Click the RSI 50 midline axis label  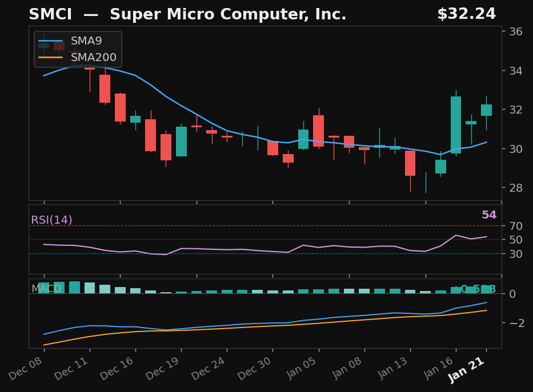516,240
